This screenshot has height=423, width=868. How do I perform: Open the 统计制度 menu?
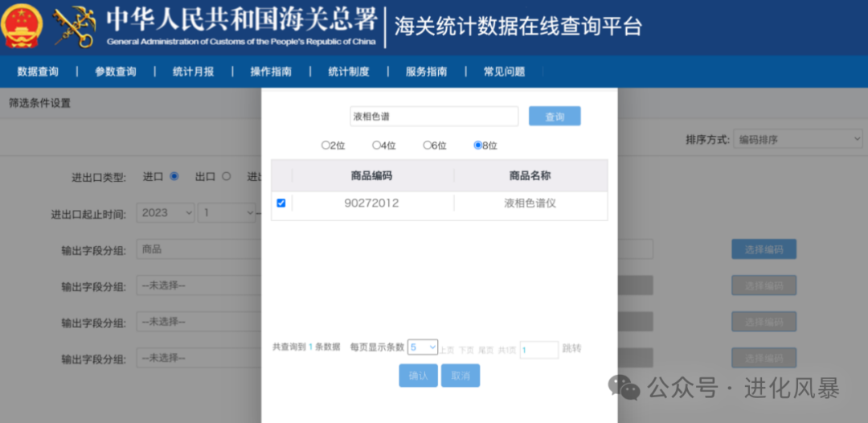tap(349, 72)
